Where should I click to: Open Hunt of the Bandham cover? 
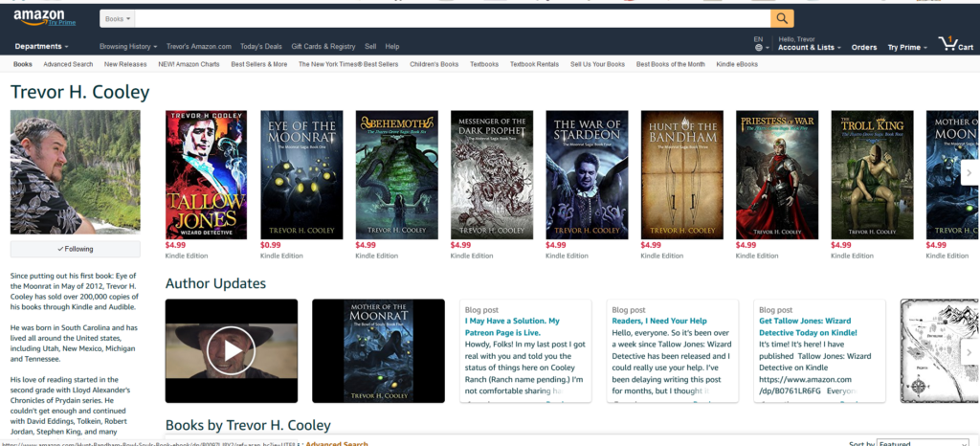click(x=681, y=175)
